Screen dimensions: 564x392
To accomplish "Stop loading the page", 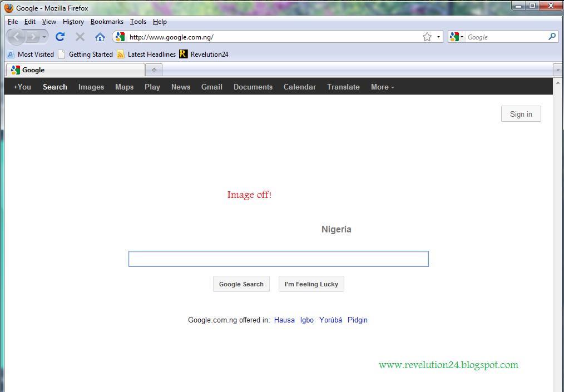I will 80,37.
